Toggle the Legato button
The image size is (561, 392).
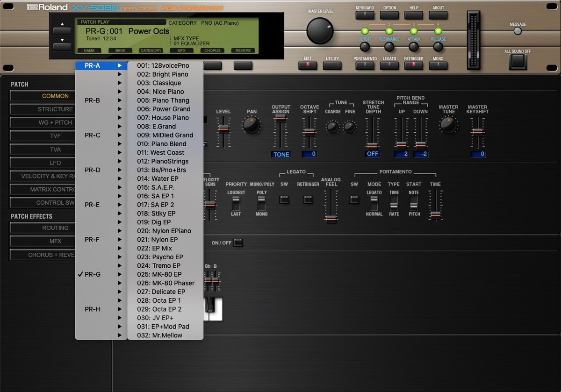pyautogui.click(x=389, y=65)
